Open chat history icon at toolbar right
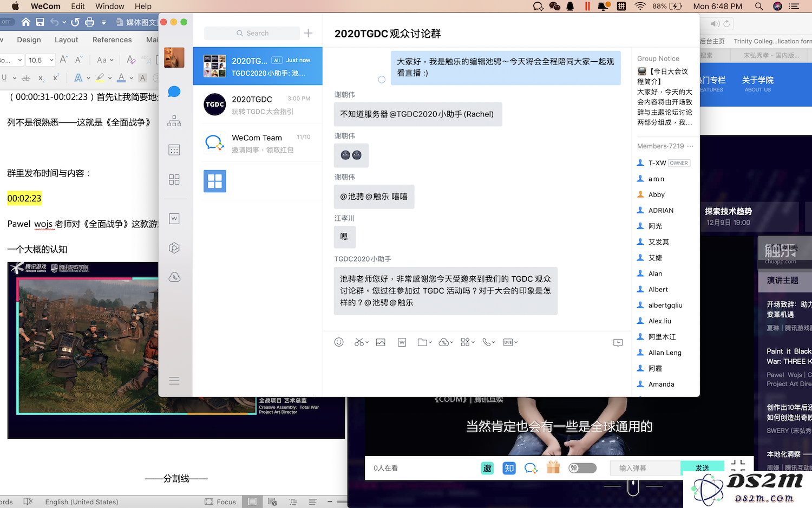The width and height of the screenshot is (812, 508). [x=618, y=342]
